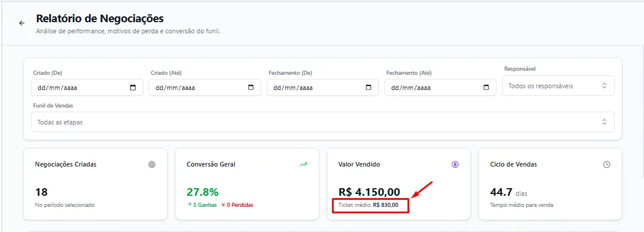Image resolution: width=644 pixels, height=232 pixels.
Task: Expand the Todas as etapas funnel dropdown
Action: point(323,122)
